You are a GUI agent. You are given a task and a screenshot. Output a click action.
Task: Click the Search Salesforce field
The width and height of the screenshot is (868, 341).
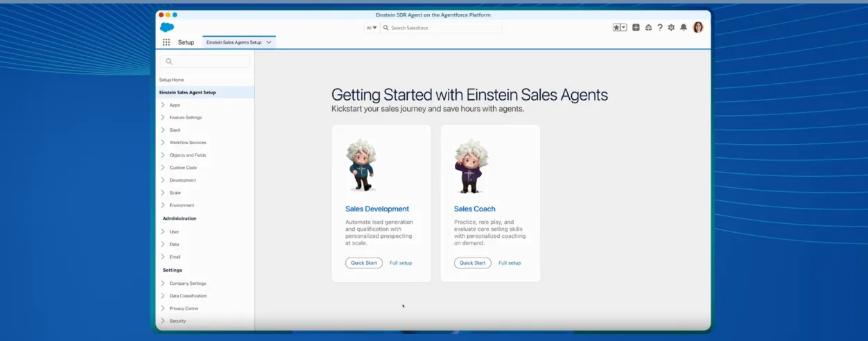[x=441, y=28]
